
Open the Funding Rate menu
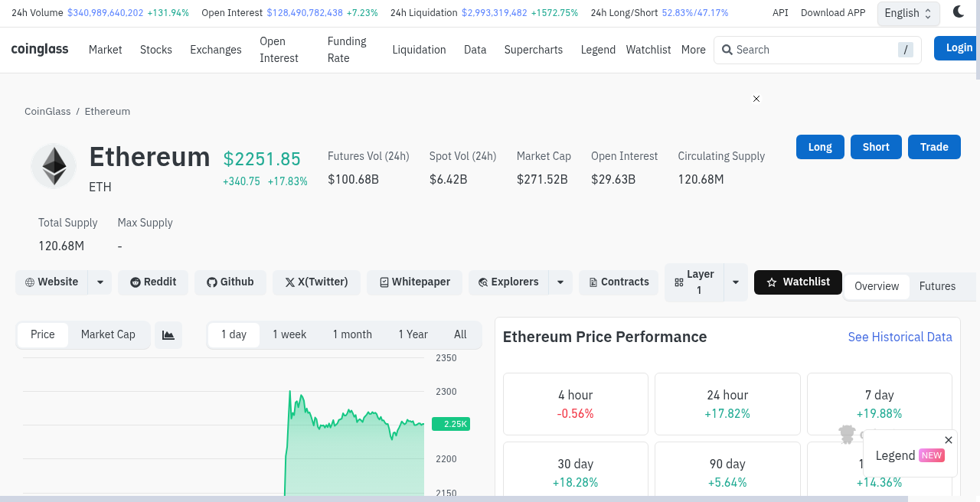point(347,50)
